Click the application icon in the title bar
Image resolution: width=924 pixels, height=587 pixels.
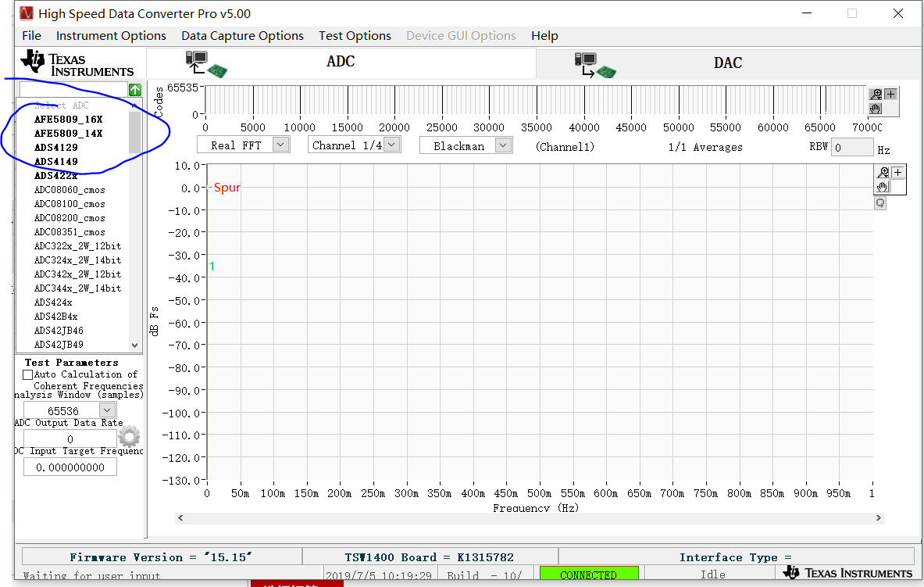click(27, 13)
